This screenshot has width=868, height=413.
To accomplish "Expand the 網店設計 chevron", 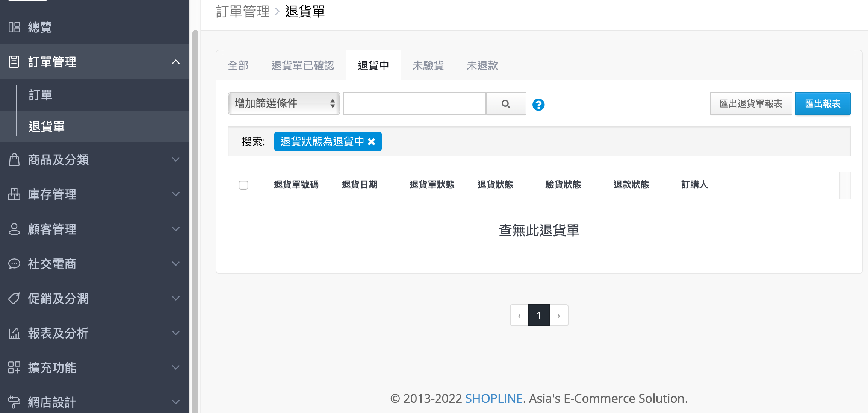I will (x=175, y=402).
